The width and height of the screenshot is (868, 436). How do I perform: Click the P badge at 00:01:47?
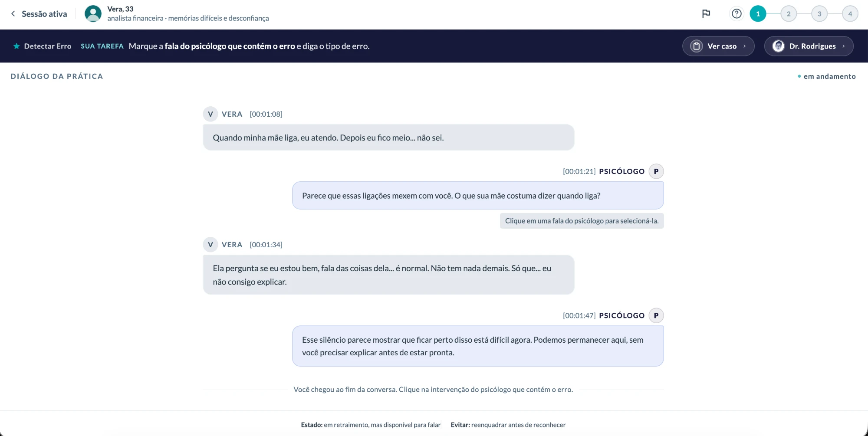tap(656, 315)
